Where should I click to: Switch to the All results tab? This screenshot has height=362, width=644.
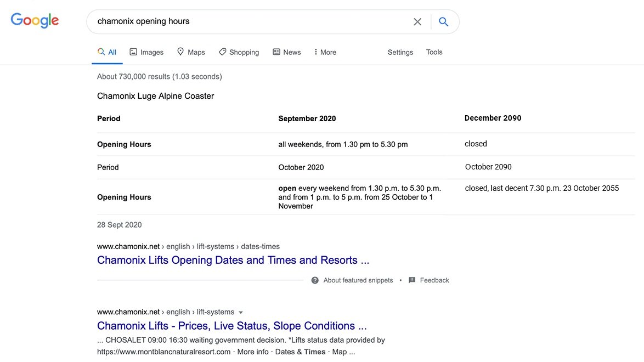(107, 51)
